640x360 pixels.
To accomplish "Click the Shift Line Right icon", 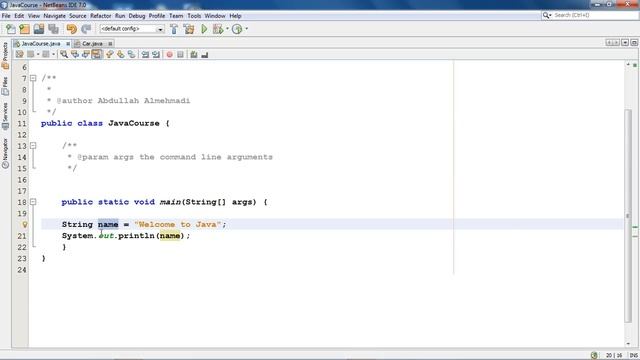I will 156,54.
